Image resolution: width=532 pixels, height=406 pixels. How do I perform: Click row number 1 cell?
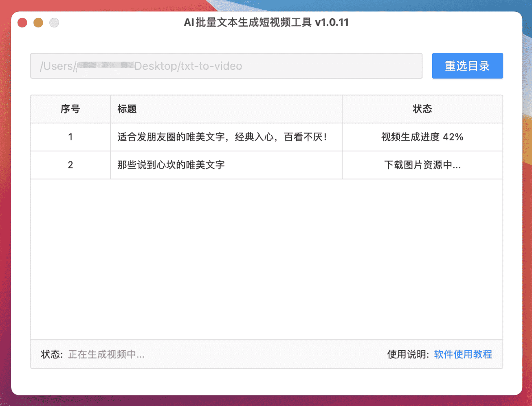point(70,137)
